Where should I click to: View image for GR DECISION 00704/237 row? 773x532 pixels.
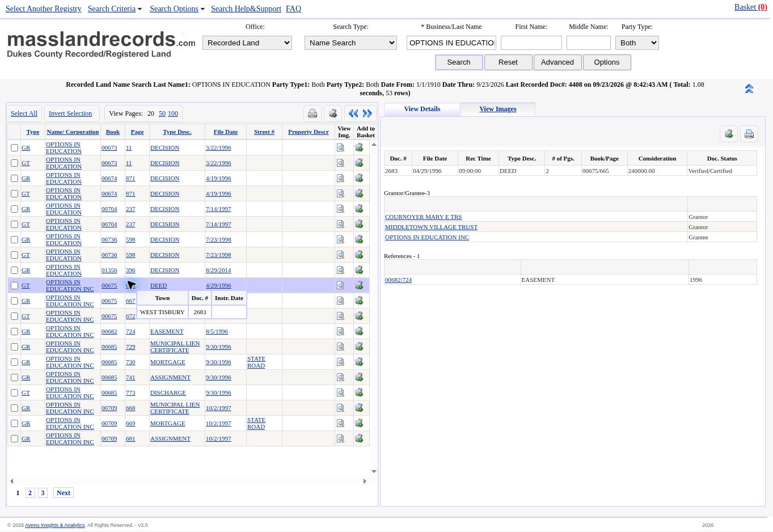coord(341,209)
